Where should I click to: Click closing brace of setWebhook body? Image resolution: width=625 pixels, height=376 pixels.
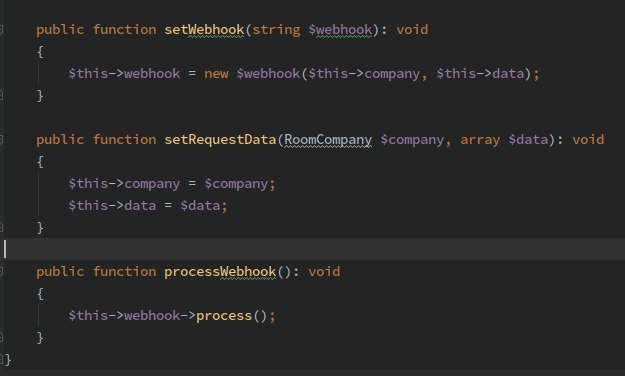tap(40, 96)
